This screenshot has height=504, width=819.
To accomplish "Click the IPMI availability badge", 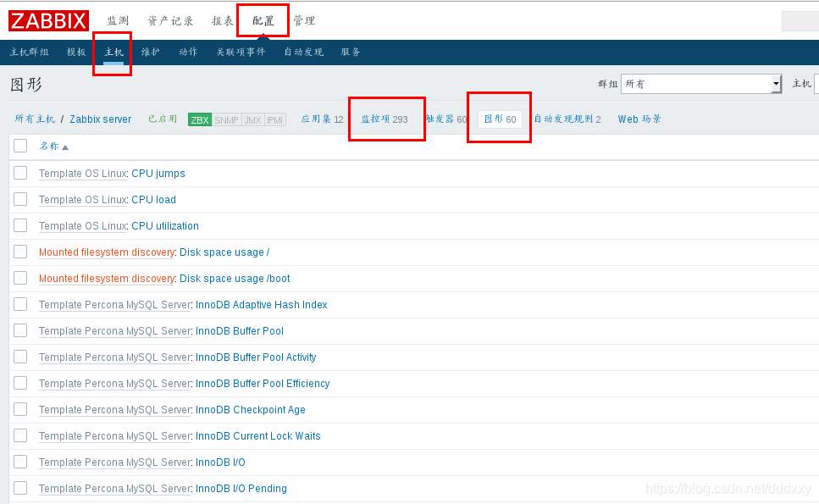I will coord(275,119).
